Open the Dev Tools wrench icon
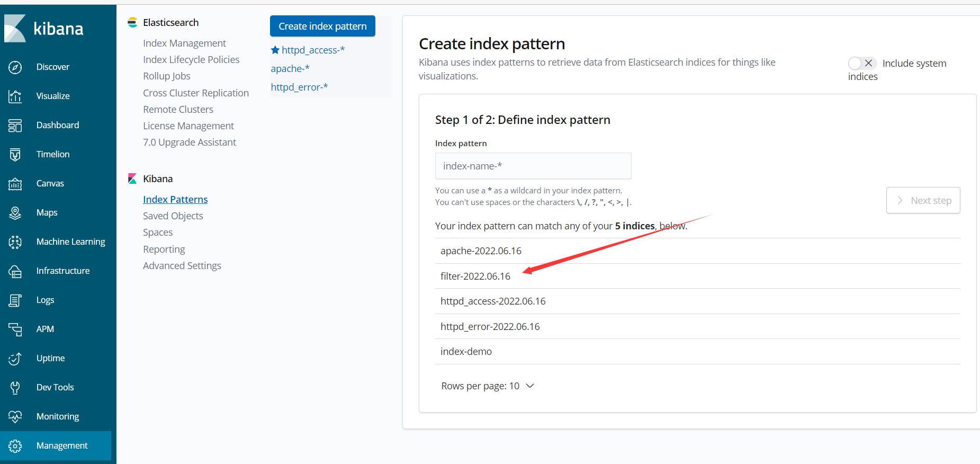980x464 pixels. coord(15,388)
